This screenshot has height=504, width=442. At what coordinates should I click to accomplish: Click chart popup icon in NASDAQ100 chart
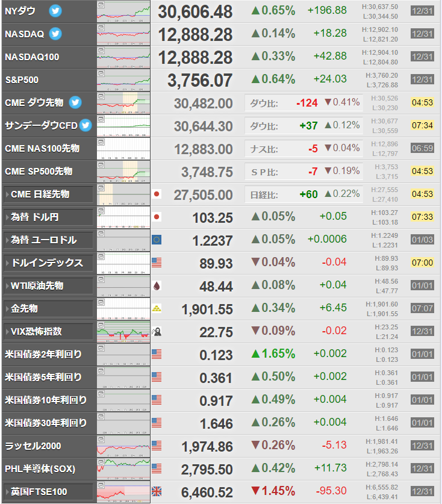click(101, 51)
